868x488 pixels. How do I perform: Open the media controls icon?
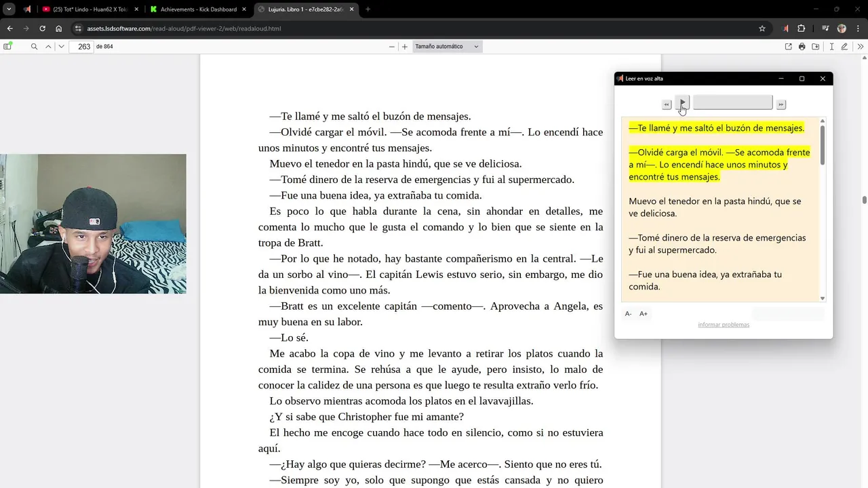(x=825, y=28)
